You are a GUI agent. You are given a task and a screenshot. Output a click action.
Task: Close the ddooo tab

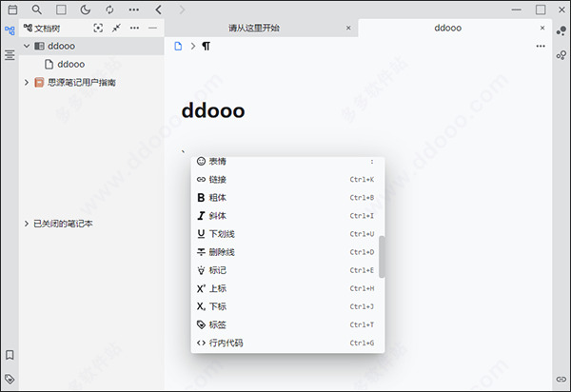coord(542,28)
